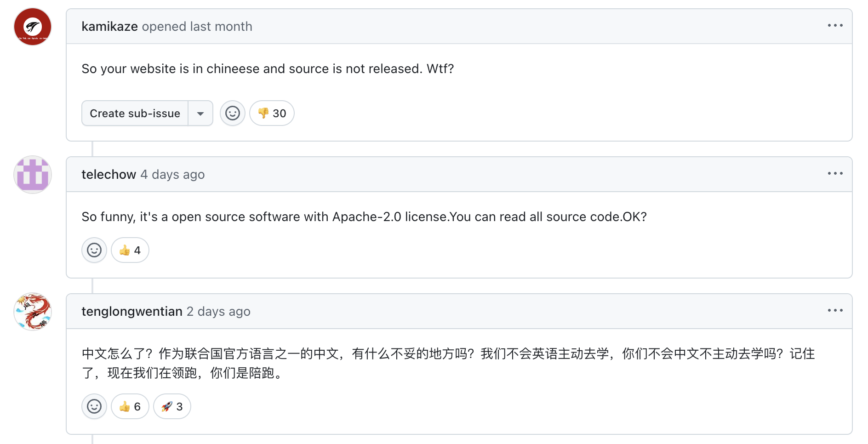Expand the Create sub-issue dropdown arrow
The image size is (868, 444).
(x=200, y=113)
